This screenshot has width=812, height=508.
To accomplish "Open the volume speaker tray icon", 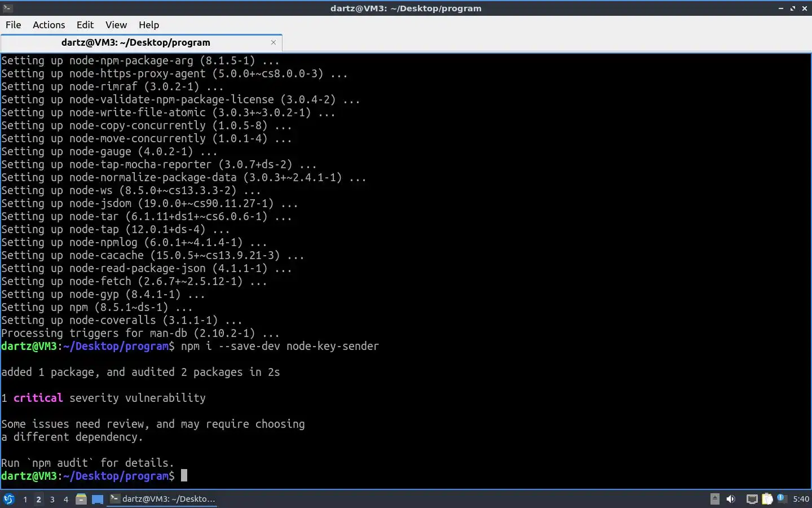I will point(731,499).
